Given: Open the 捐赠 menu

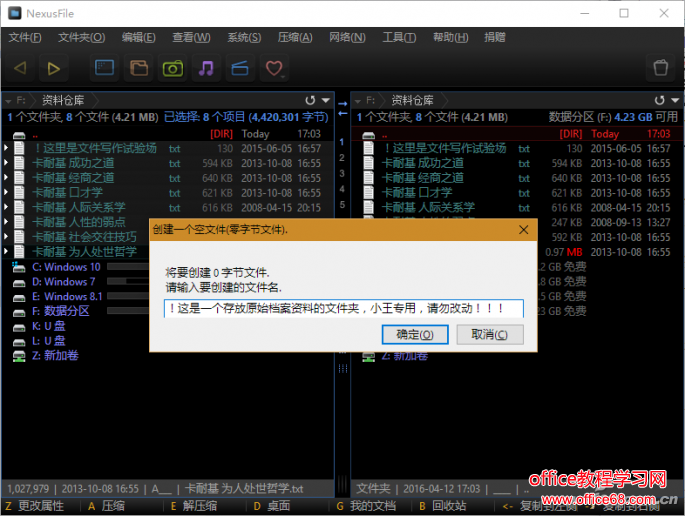Looking at the screenshot, I should click(x=495, y=38).
